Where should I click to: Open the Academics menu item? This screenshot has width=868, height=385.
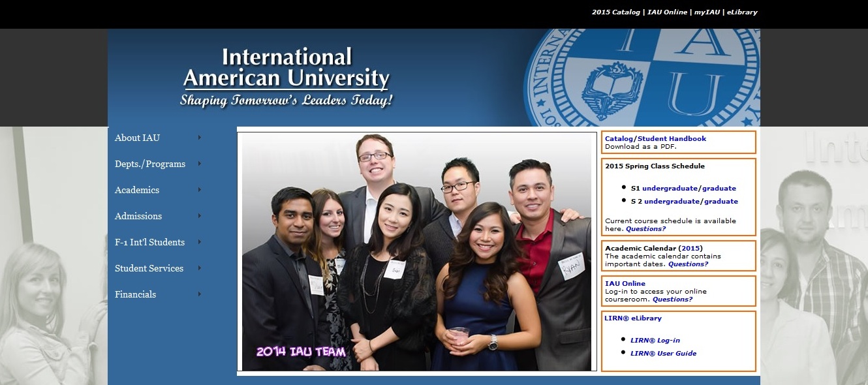click(x=137, y=190)
